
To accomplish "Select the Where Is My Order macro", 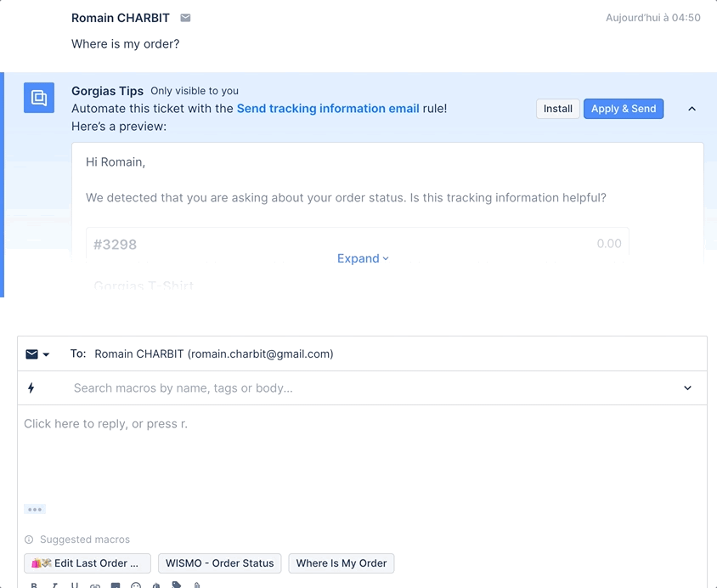I will pyautogui.click(x=342, y=563).
